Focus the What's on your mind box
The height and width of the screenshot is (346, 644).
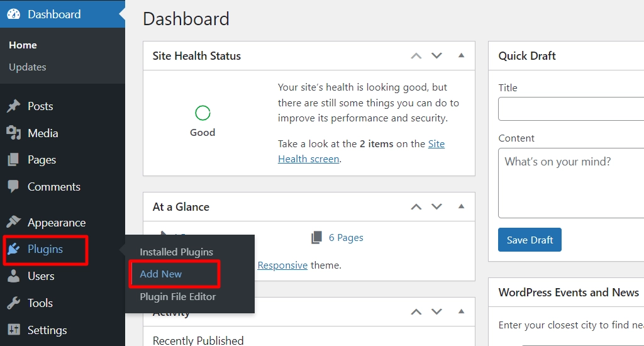click(x=571, y=183)
